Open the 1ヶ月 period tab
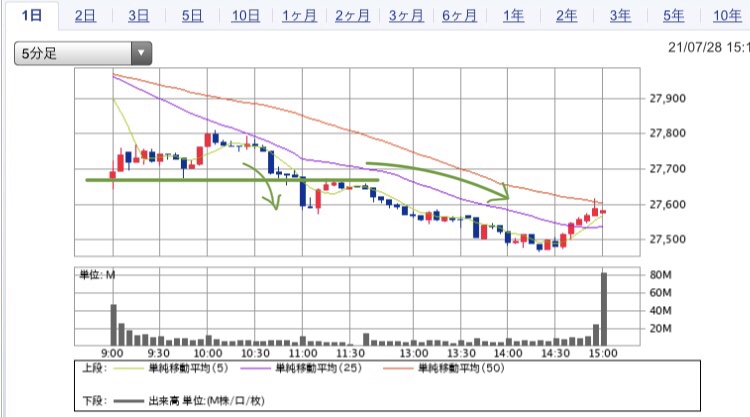Screen dimensions: 750x417 tap(299, 16)
